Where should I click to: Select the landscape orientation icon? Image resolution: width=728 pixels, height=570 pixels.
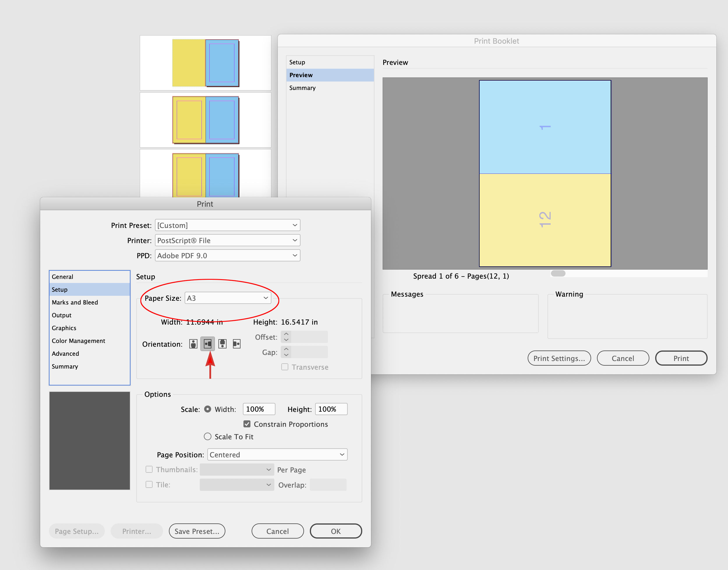point(208,344)
